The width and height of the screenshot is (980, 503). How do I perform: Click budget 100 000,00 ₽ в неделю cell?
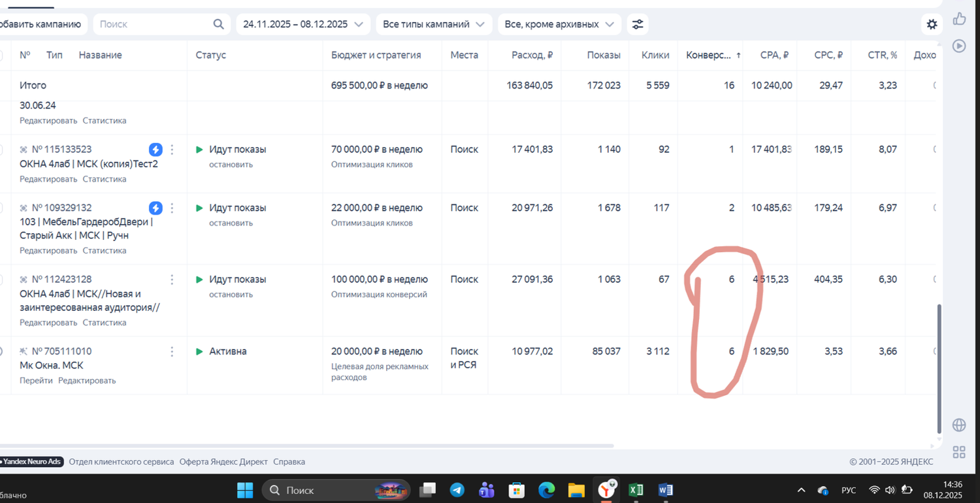(380, 280)
